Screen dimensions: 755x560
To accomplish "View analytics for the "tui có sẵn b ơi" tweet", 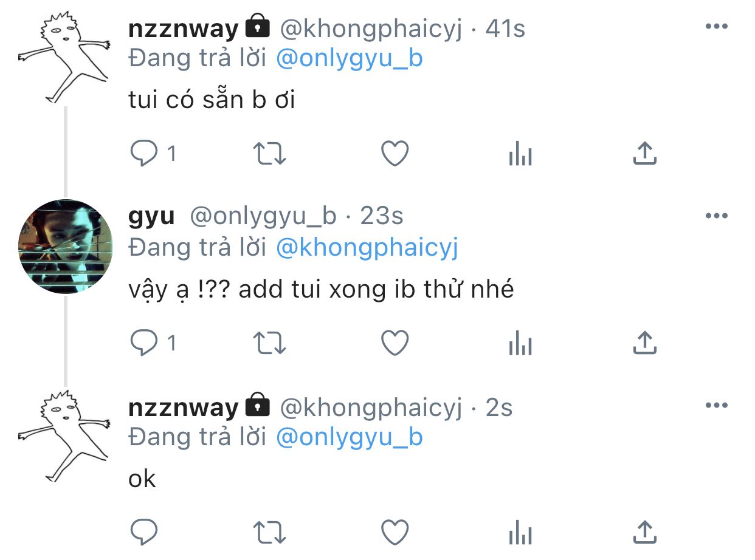I will [x=520, y=154].
